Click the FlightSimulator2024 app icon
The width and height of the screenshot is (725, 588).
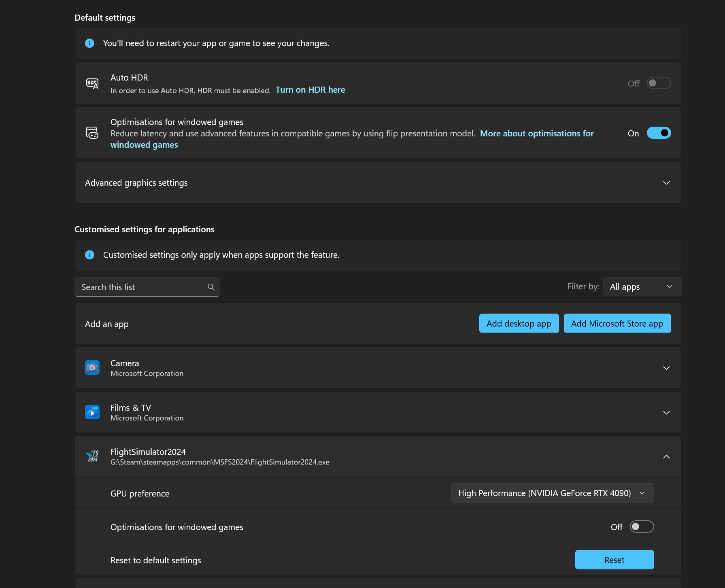coord(92,456)
